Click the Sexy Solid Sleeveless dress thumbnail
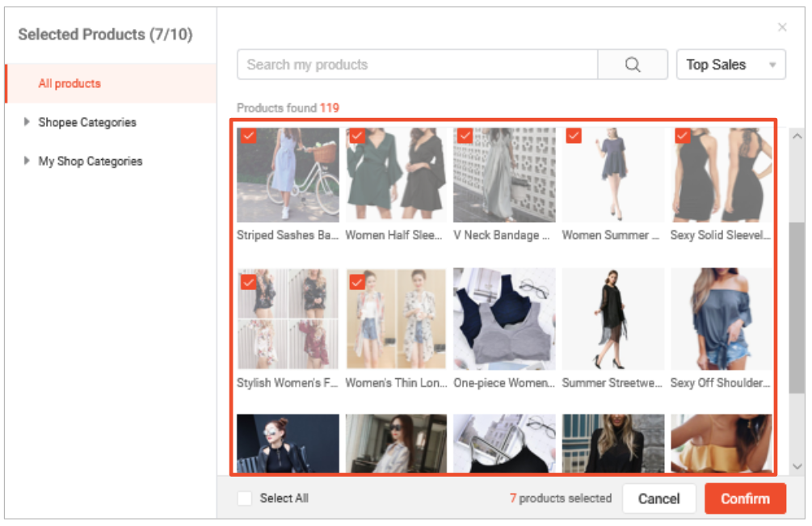 coord(722,175)
